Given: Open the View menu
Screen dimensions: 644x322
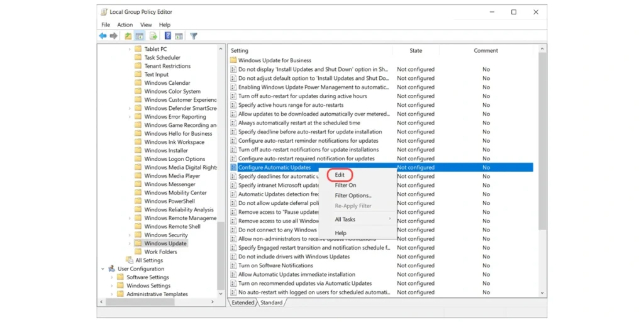Looking at the screenshot, I should point(146,25).
